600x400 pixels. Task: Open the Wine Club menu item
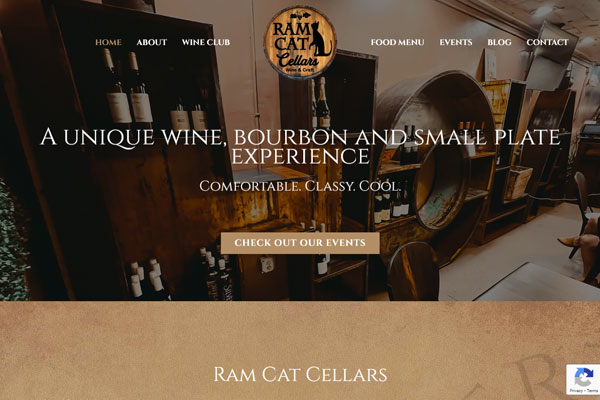(206, 42)
